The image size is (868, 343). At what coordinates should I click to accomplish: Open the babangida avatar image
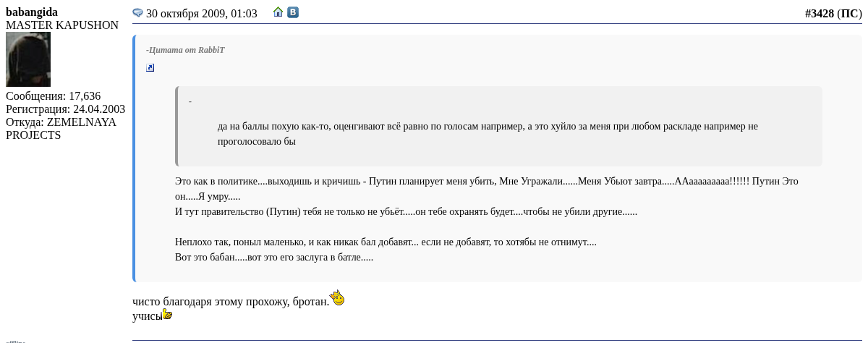coord(28,59)
